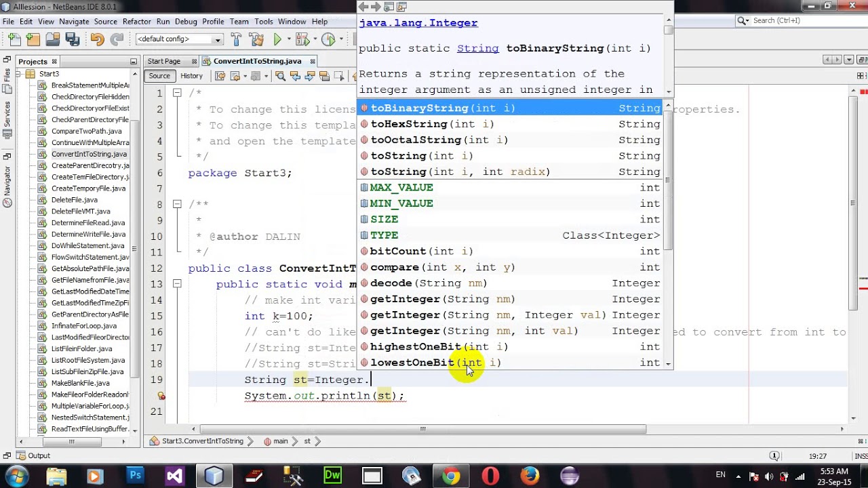The width and height of the screenshot is (868, 488).
Task: Click the Toggle Highlight Search icon
Action: point(324,76)
